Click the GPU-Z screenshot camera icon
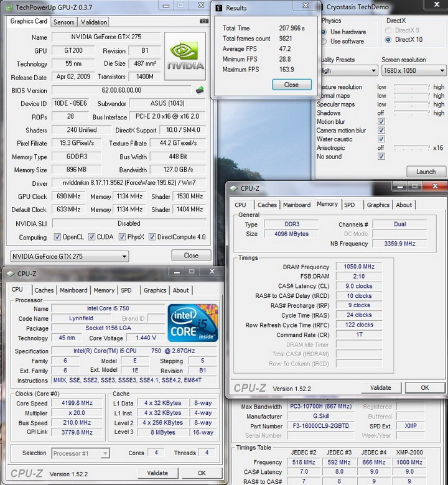 tap(203, 21)
